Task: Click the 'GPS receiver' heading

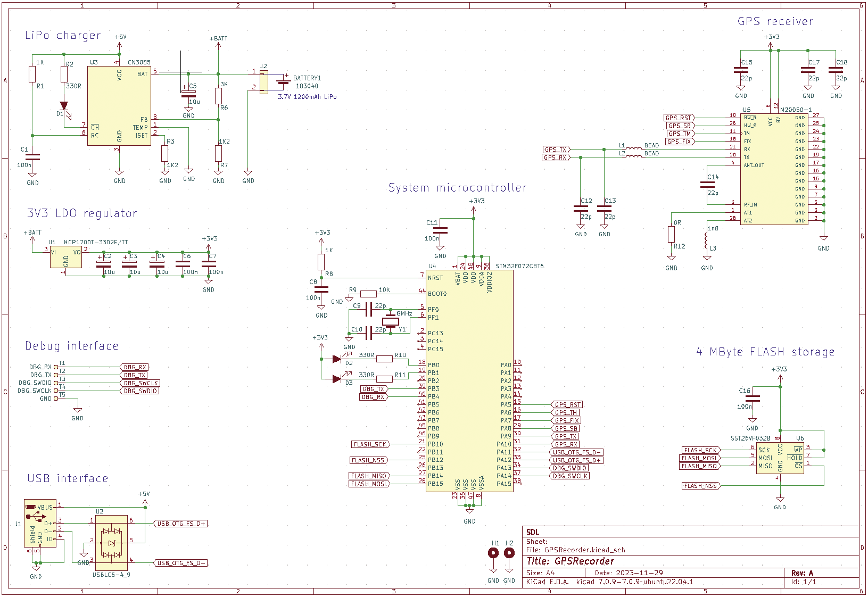Action: pyautogui.click(x=775, y=21)
